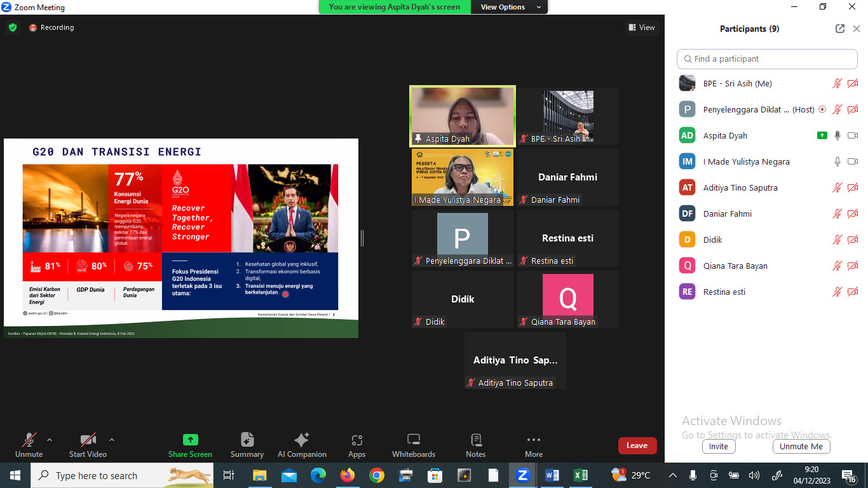The image size is (868, 488).
Task: Click Didik's muted microphone icon in list
Action: click(x=837, y=240)
